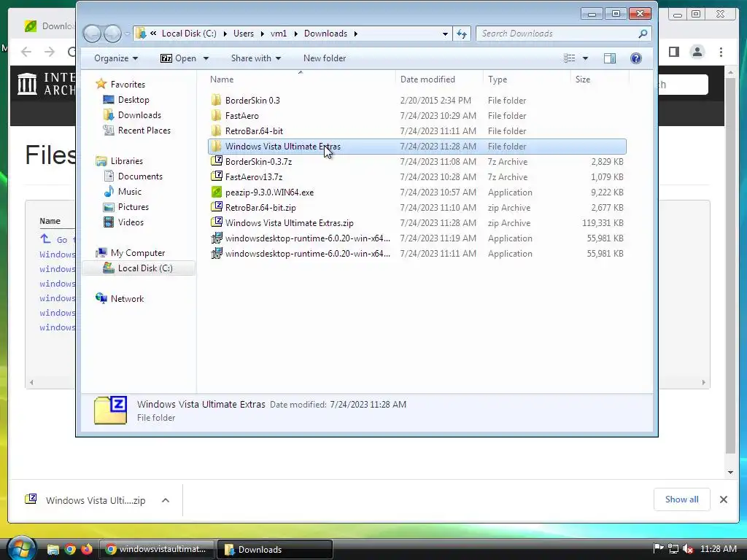Viewport: 747px width, 560px height.
Task: Open Documents library in navigation pane
Action: 133,176
